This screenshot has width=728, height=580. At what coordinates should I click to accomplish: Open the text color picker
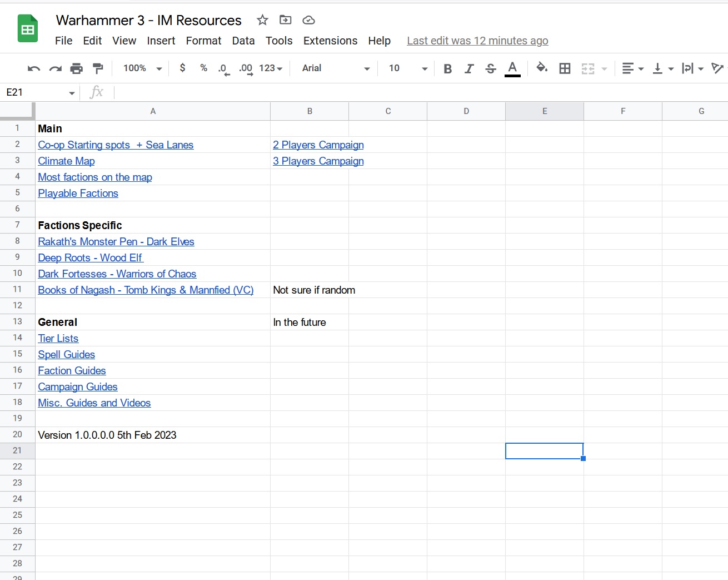[x=512, y=68]
